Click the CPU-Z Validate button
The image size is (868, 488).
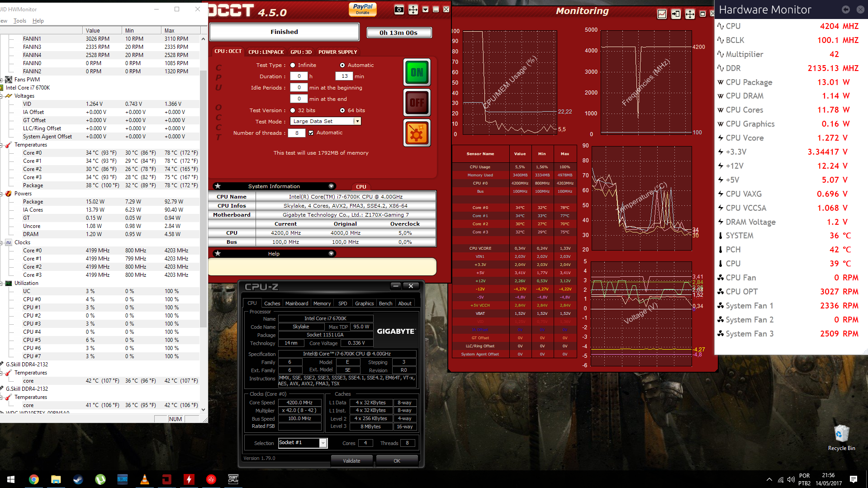tap(351, 461)
